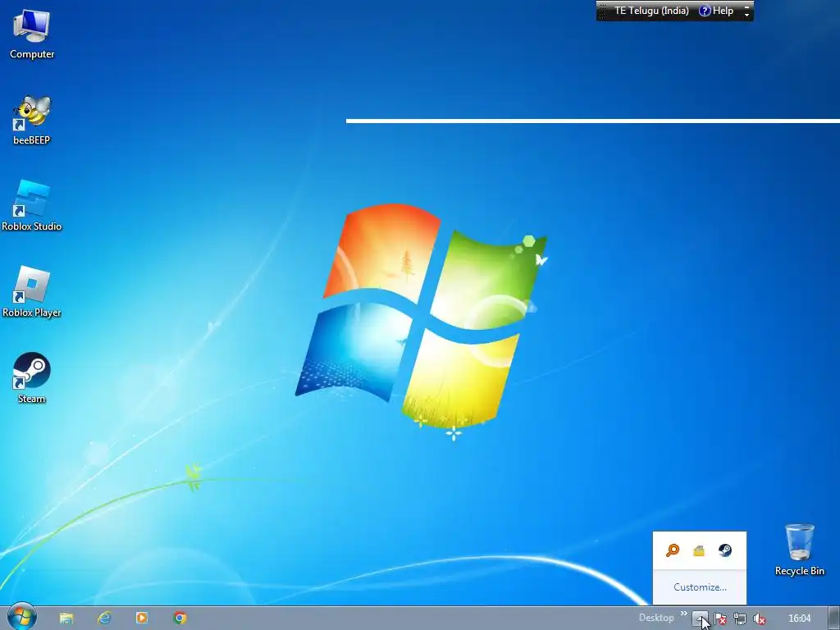The width and height of the screenshot is (840, 630).
Task: Select the Computer desktop icon
Action: 32,35
